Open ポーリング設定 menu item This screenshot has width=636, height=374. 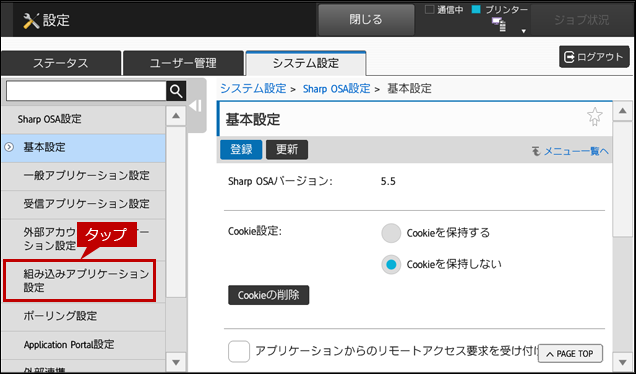coord(83,316)
